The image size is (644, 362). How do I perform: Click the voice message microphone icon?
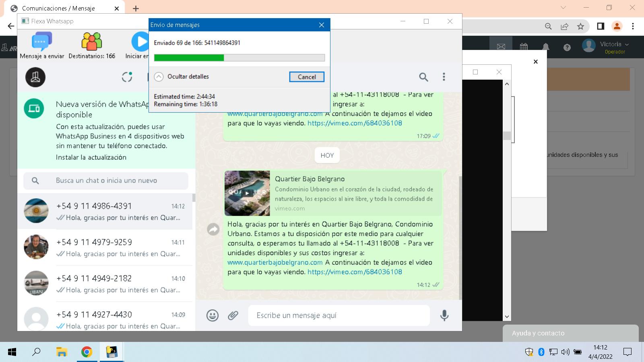[x=444, y=315]
